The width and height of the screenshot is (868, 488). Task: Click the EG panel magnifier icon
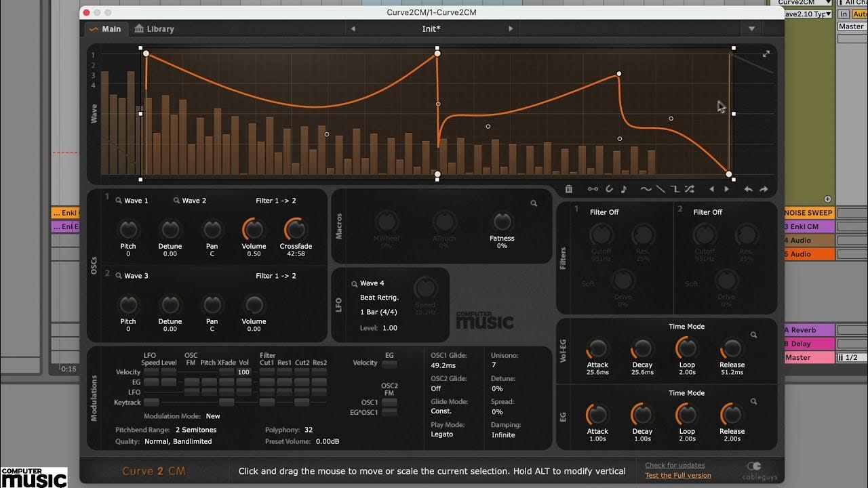[x=753, y=401]
